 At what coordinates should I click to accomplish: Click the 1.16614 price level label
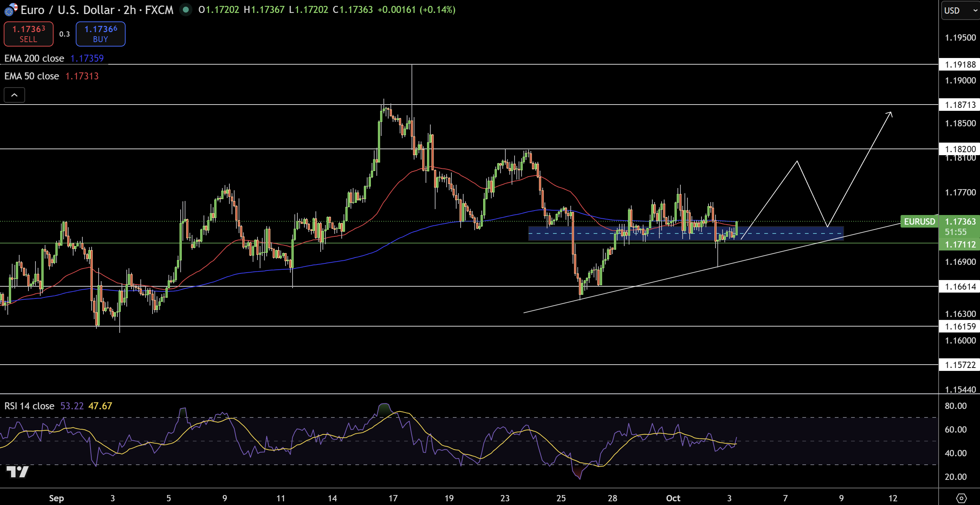point(960,287)
